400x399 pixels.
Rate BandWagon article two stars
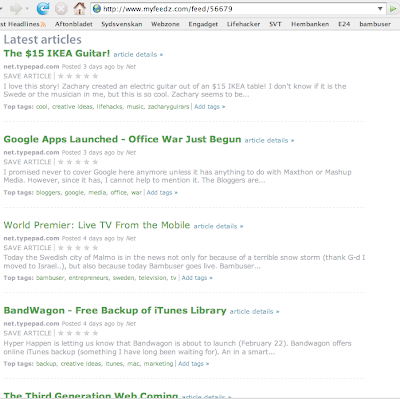[69, 333]
